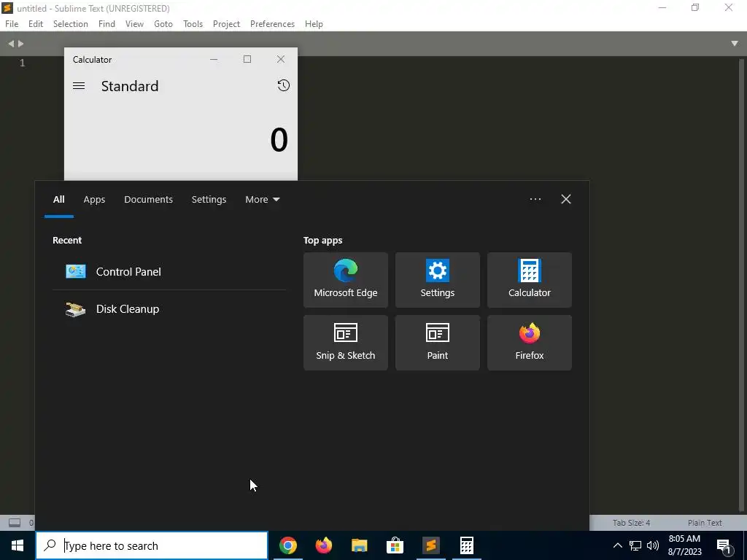Screen dimensions: 747x560
Task: Click the Windows Start button
Action: coord(18,545)
